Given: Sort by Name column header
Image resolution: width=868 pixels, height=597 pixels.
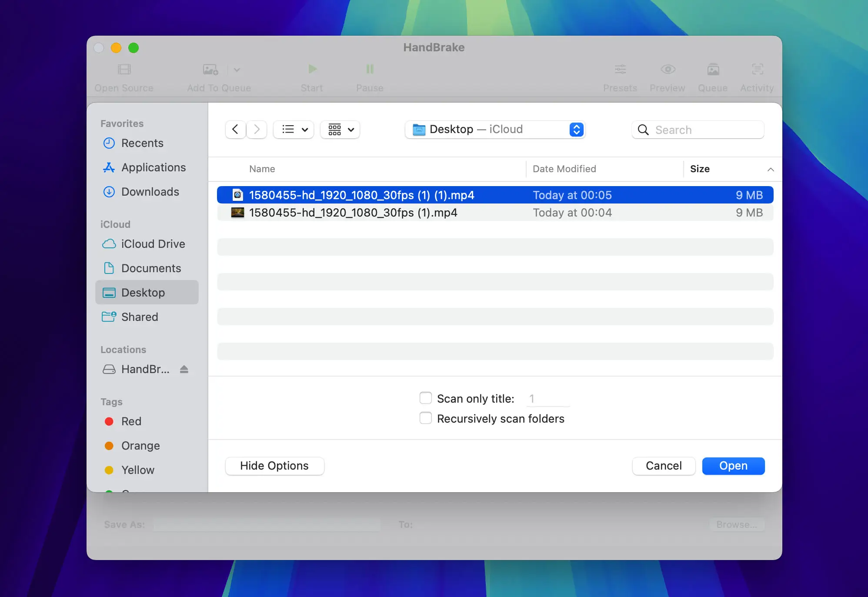Looking at the screenshot, I should 262,169.
